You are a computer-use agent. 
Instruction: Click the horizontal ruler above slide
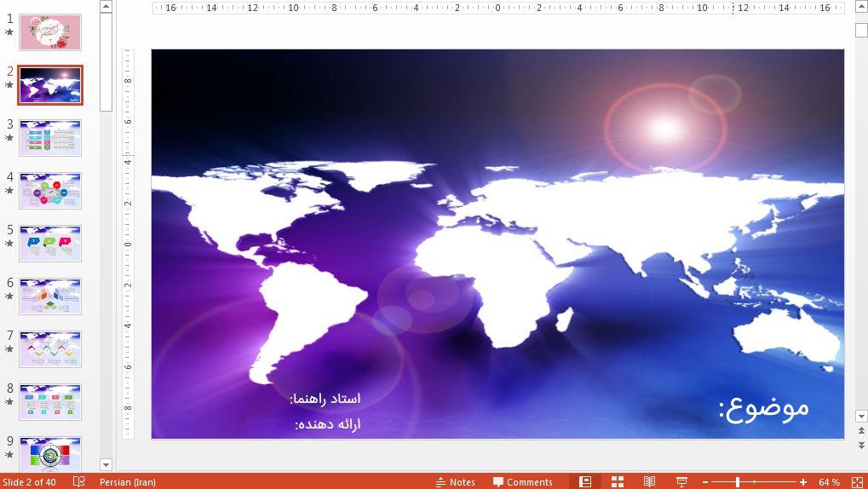(497, 8)
